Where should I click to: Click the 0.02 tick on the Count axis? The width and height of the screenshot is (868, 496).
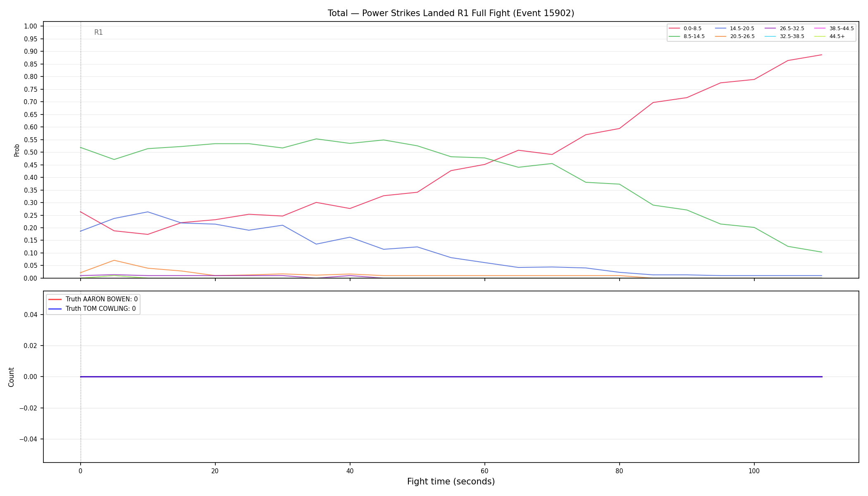31,346
